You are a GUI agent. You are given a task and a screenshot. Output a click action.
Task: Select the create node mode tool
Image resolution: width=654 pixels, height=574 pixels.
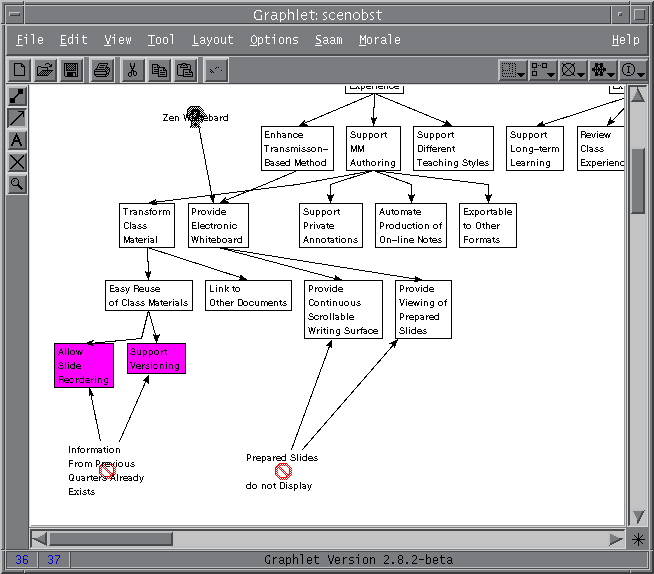pos(17,97)
